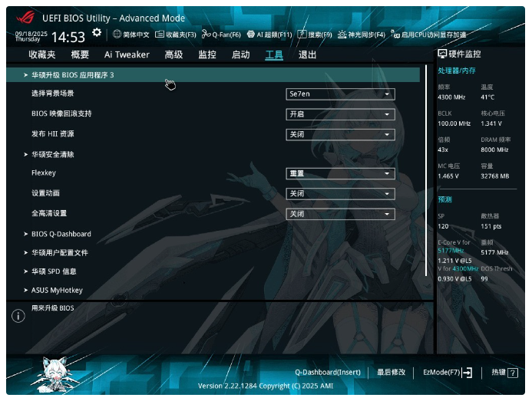532x401 pixels.
Task: Expand the ASUS MyHotkey submenu
Action: (x=57, y=290)
